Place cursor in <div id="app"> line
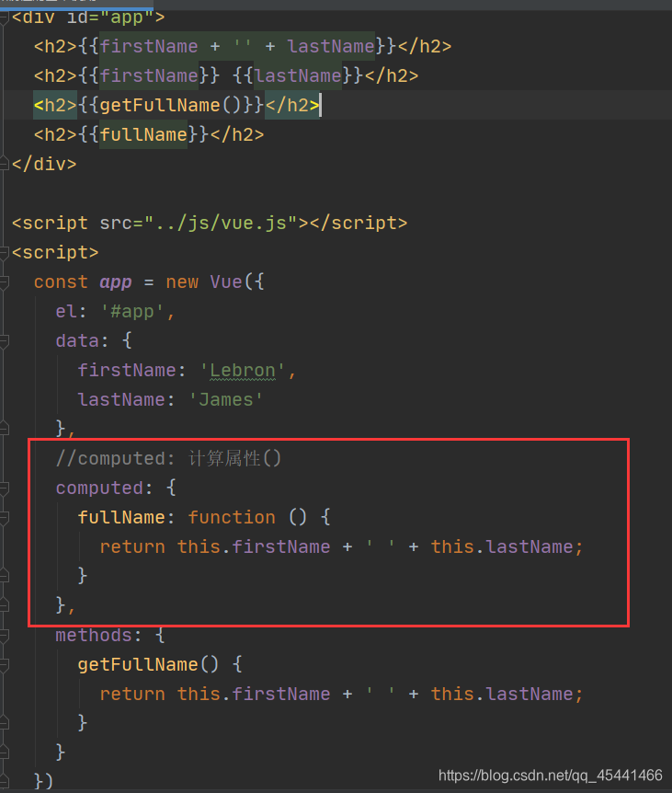 tap(88, 17)
